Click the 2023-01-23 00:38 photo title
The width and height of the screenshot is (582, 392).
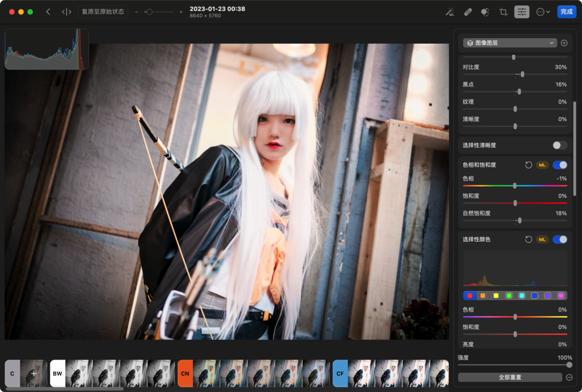[x=217, y=9]
